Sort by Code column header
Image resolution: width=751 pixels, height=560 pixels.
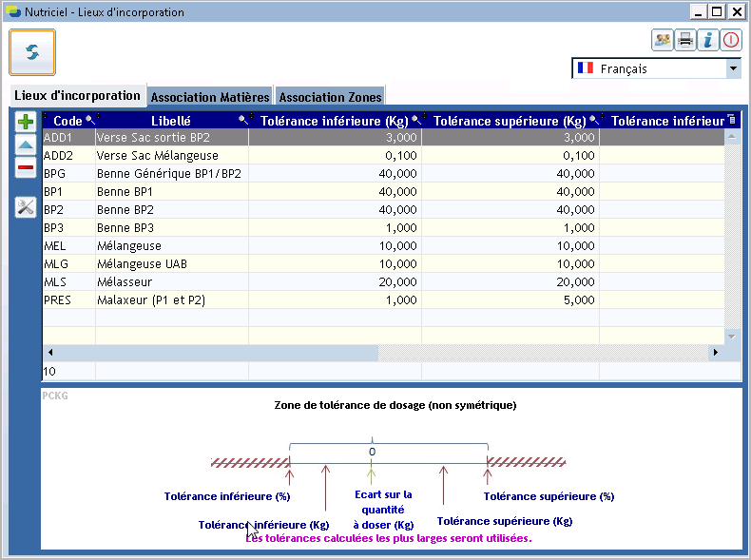[67, 121]
